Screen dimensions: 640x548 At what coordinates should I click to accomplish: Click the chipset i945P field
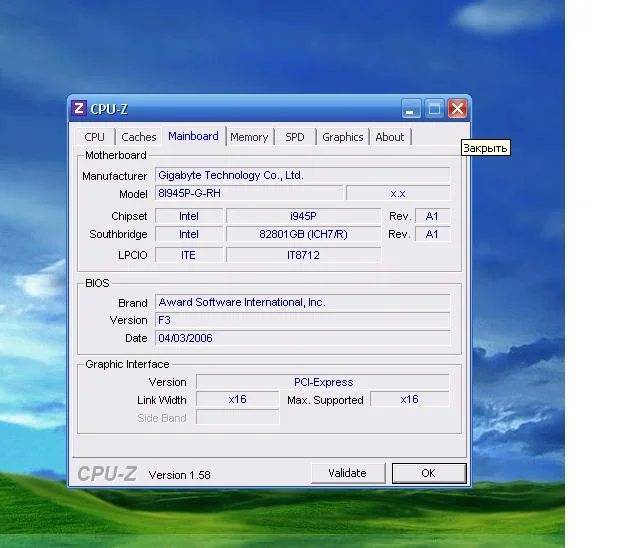[303, 216]
